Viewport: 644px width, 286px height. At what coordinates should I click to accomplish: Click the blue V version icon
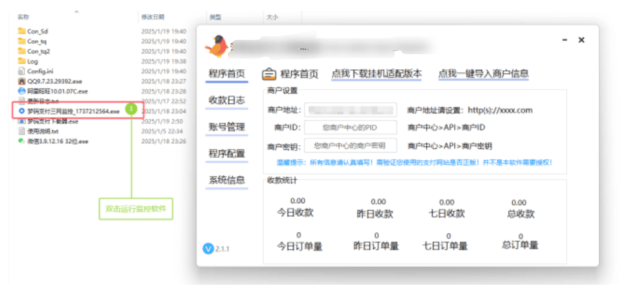pyautogui.click(x=208, y=249)
